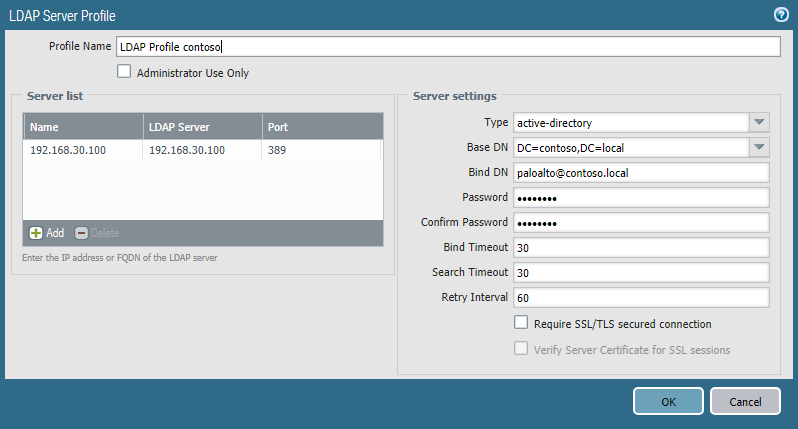Toggle Verify Server Certificate for SSL sessions
The image size is (798, 429).
pyautogui.click(x=521, y=348)
